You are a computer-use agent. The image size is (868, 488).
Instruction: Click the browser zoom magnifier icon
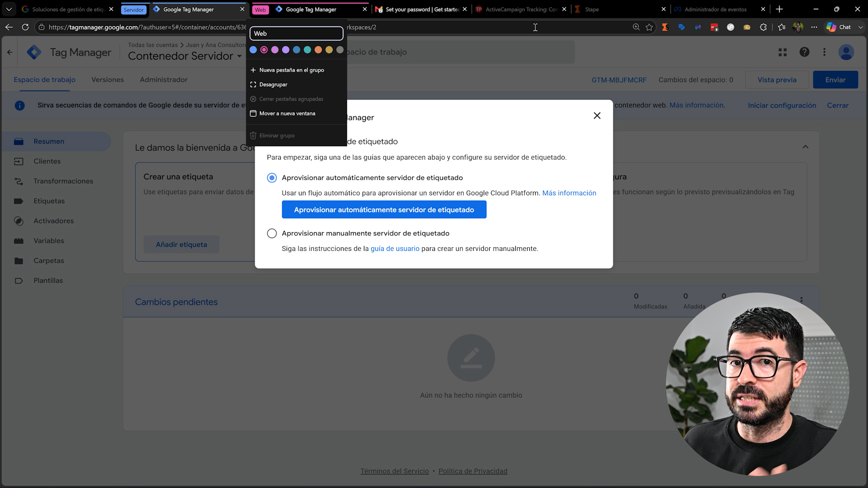[x=636, y=27]
